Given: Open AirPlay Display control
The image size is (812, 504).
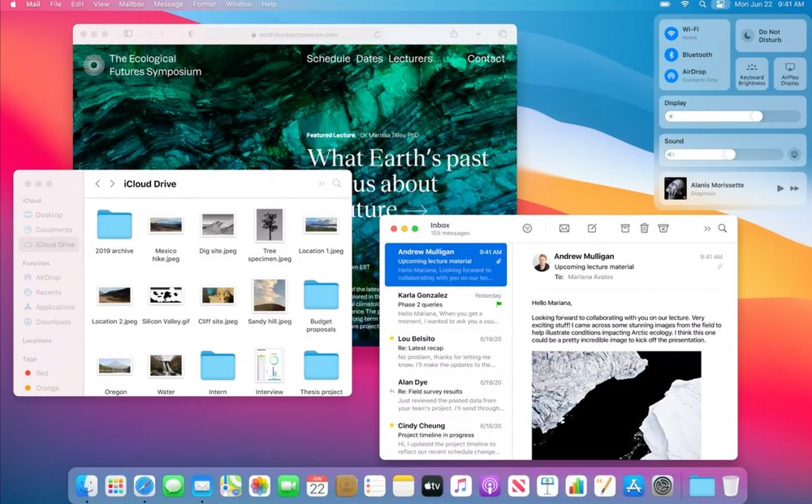Looking at the screenshot, I should pyautogui.click(x=790, y=74).
